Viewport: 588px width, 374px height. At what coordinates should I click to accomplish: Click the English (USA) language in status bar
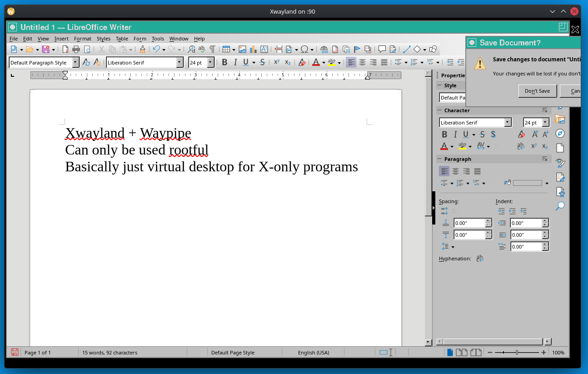(x=313, y=353)
